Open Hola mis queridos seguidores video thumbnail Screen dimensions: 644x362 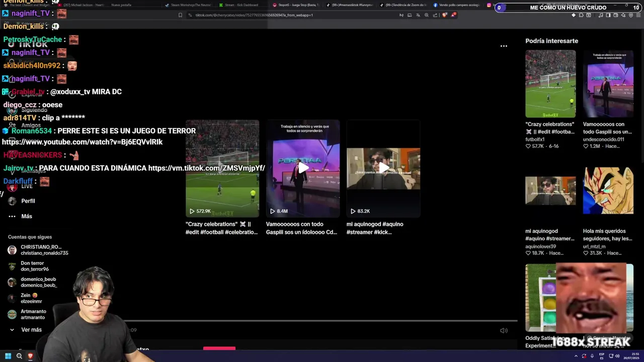608,191
